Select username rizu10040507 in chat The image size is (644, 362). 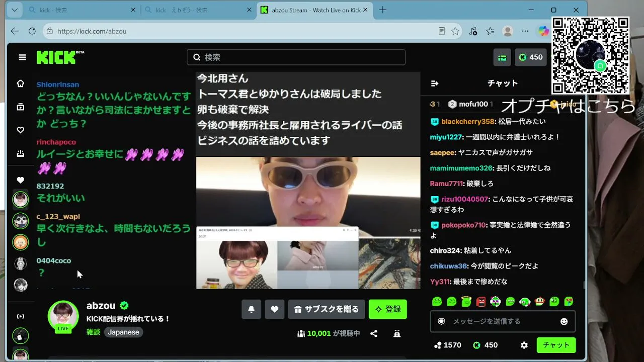click(464, 199)
